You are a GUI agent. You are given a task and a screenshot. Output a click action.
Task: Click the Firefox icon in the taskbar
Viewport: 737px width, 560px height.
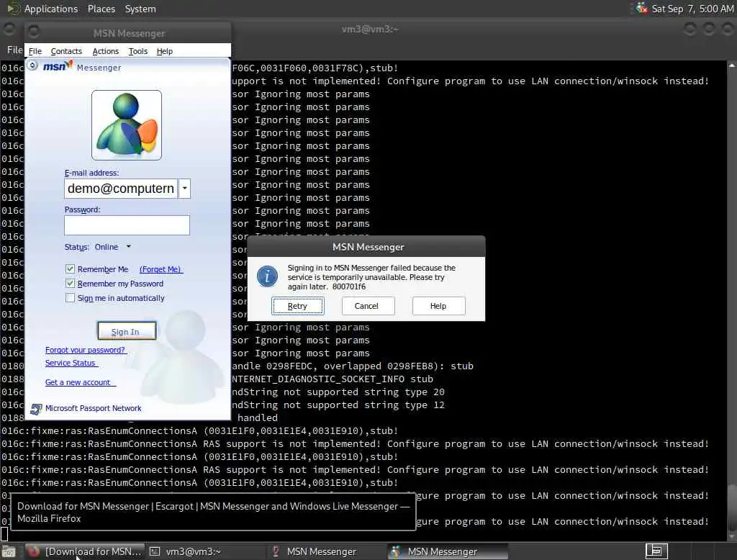click(x=33, y=551)
